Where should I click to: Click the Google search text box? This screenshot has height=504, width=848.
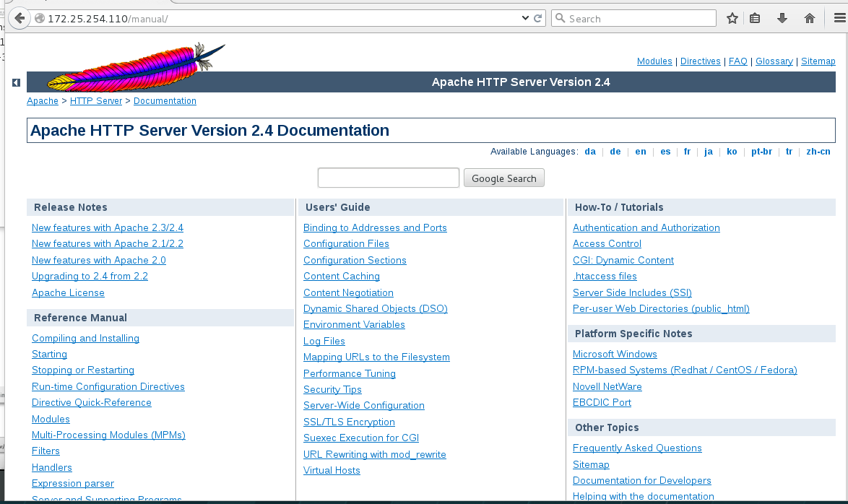389,178
